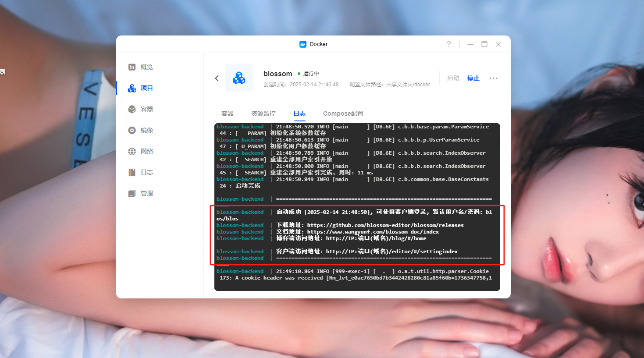
Task: Open the three-dot more options menu
Action: coord(494,78)
